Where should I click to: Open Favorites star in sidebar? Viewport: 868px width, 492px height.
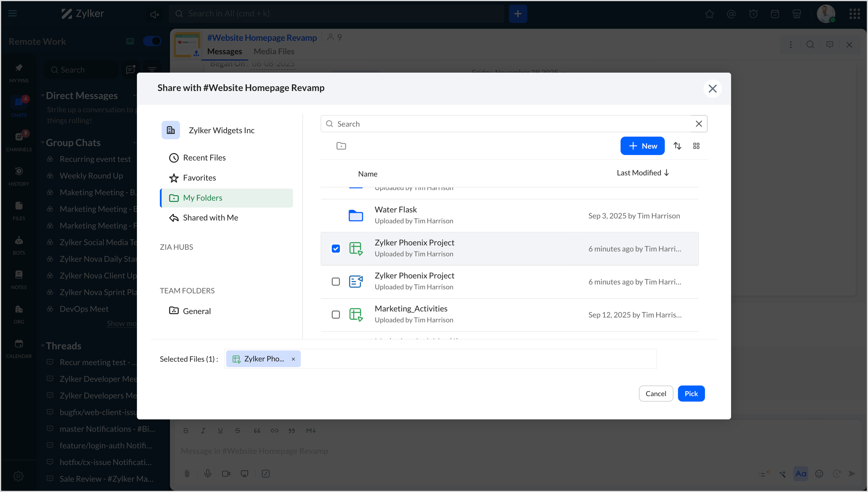(199, 178)
